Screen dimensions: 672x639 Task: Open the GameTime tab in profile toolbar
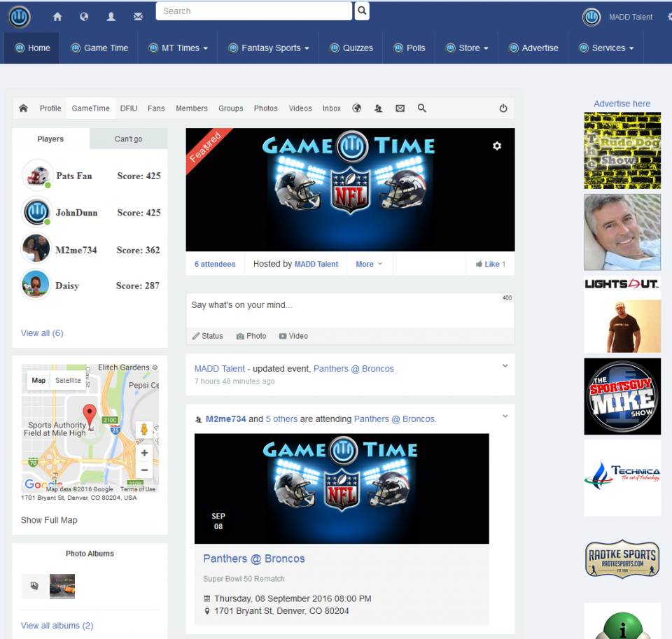(x=90, y=108)
